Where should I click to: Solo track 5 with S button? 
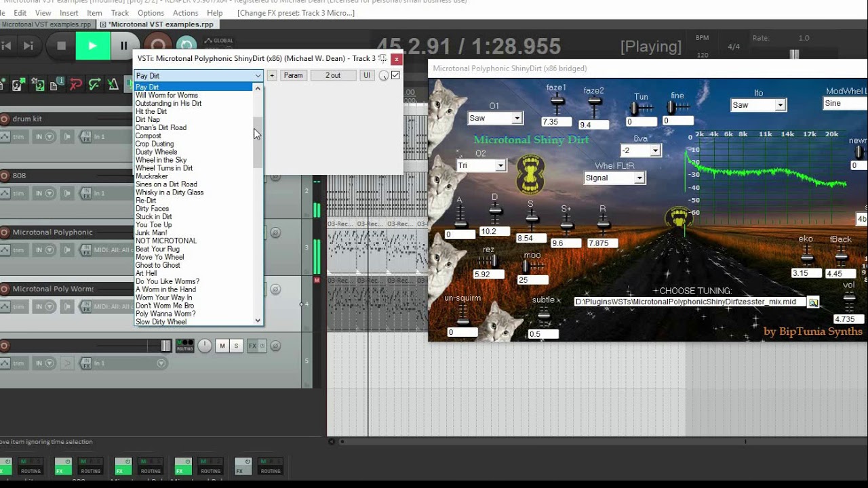236,346
